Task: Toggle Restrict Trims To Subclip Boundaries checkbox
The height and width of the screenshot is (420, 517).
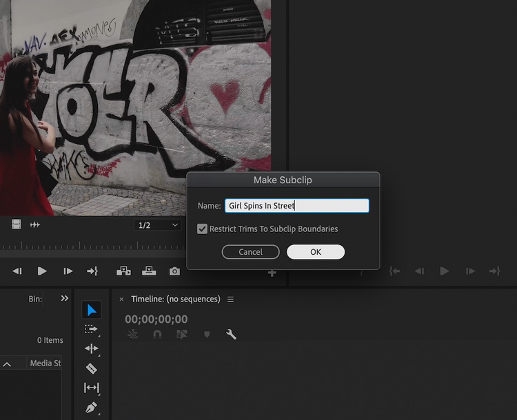Action: pos(203,229)
